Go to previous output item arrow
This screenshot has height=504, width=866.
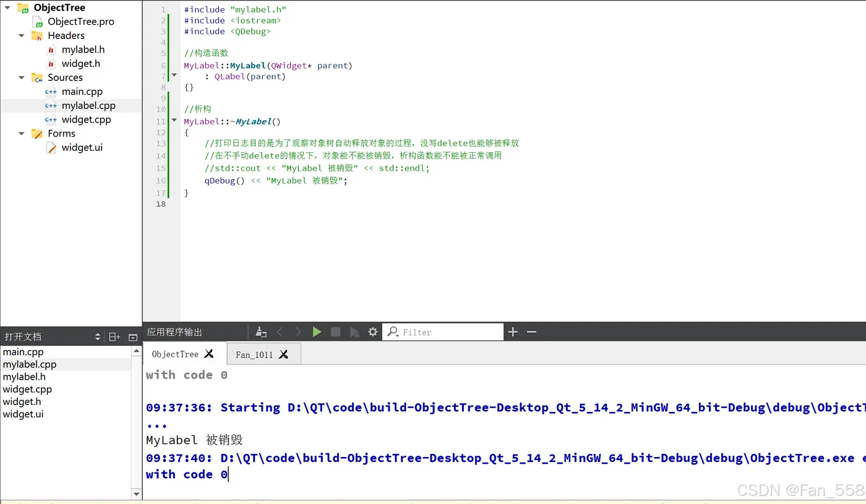pos(280,332)
